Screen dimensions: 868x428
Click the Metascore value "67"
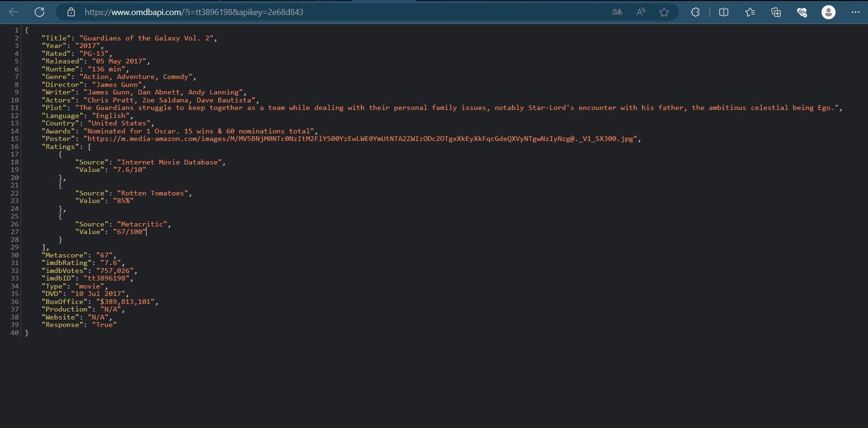click(104, 255)
